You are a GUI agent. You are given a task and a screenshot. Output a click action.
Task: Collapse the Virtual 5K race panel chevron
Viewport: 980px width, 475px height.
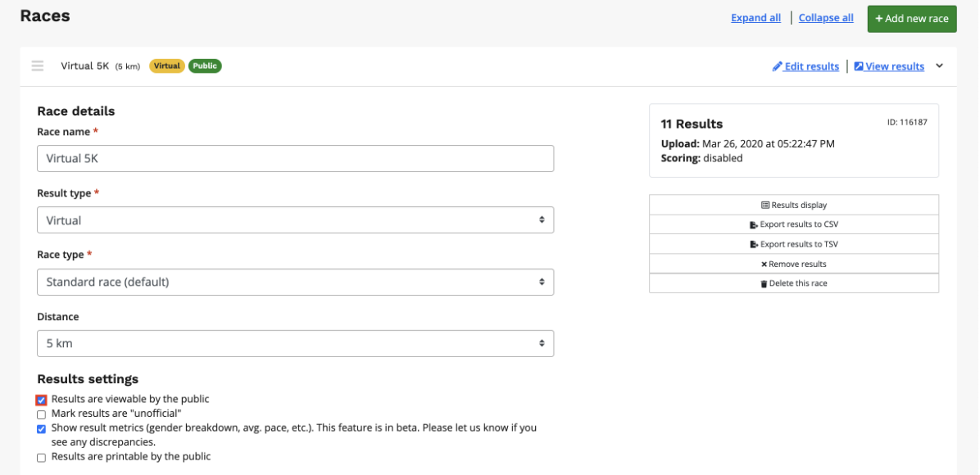coord(939,66)
